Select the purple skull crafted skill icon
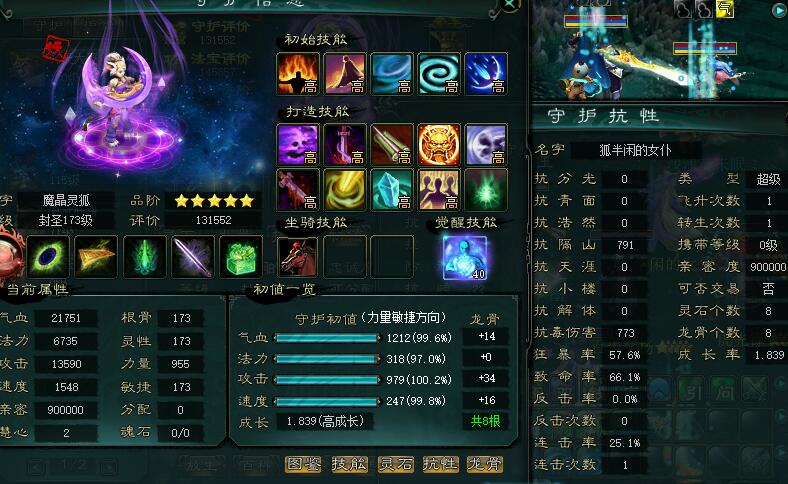This screenshot has height=484, width=788. point(298,145)
